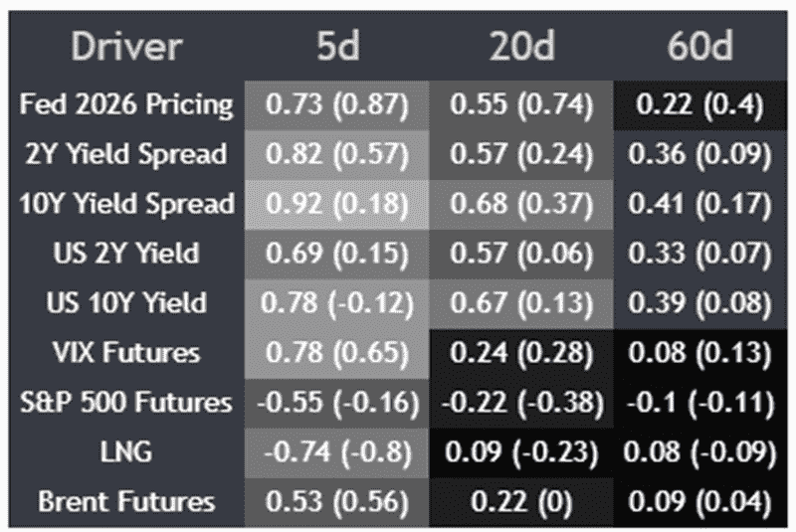Click the LNG row label

pyautogui.click(x=126, y=451)
